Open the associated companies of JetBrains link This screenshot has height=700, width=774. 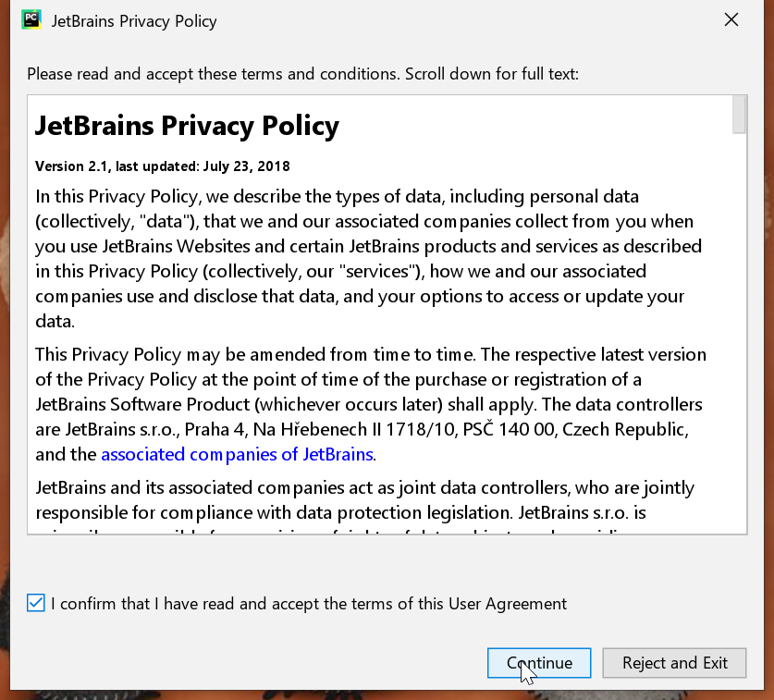[x=237, y=454]
